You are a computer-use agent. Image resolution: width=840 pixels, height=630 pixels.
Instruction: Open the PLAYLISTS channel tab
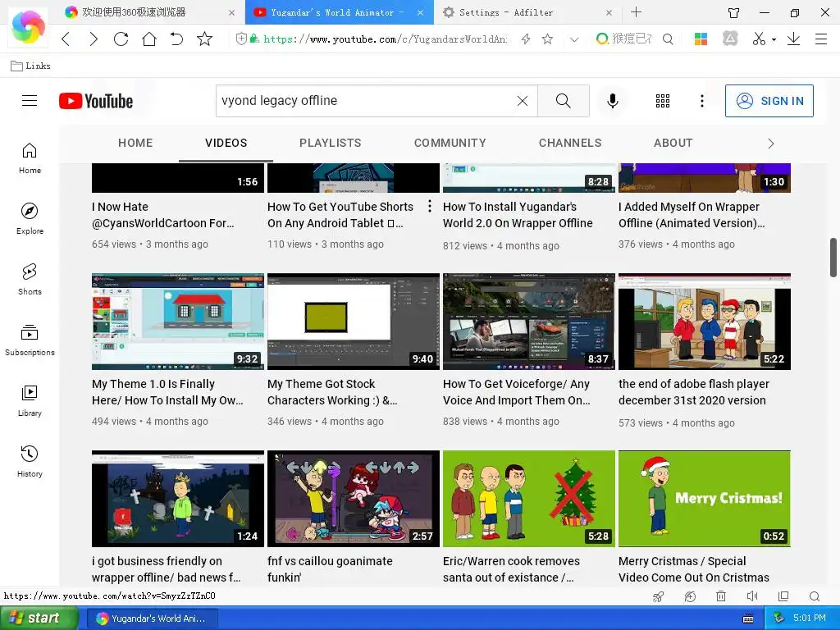pyautogui.click(x=330, y=143)
